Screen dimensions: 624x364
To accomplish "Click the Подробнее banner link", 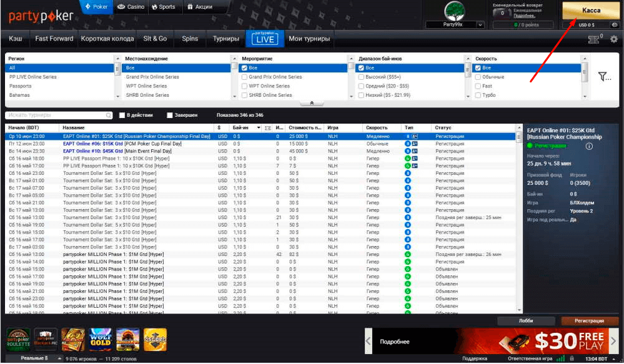I will click(394, 342).
